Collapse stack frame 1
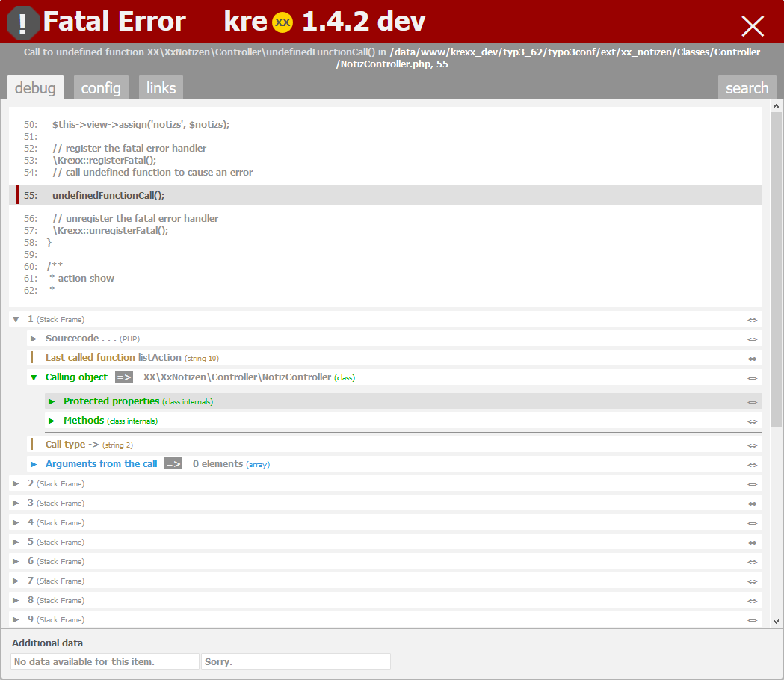Viewport: 784px width, 680px height. (x=16, y=319)
